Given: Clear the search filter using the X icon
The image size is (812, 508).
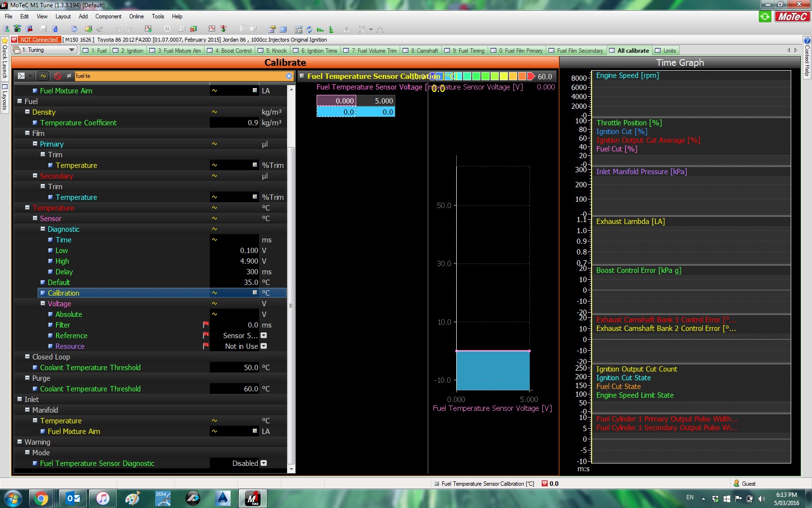Looking at the screenshot, I should [289, 76].
